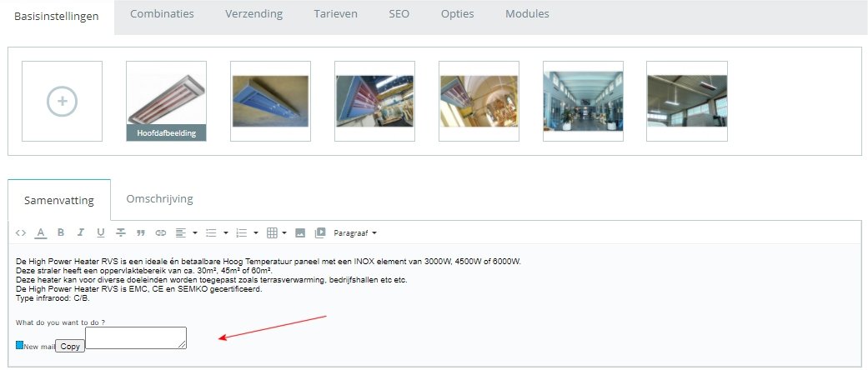Select the dark ceiling warehouse thumbnail

pyautogui.click(x=687, y=101)
